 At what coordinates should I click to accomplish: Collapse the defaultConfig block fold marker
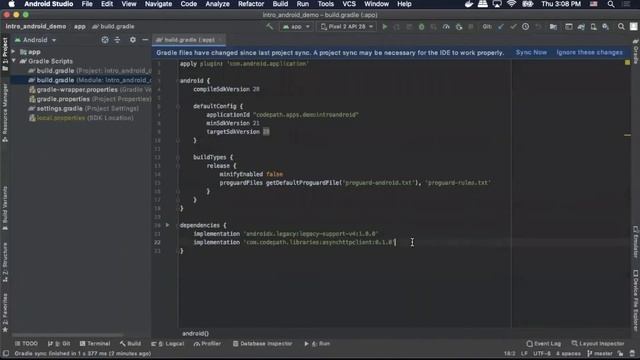(x=178, y=106)
